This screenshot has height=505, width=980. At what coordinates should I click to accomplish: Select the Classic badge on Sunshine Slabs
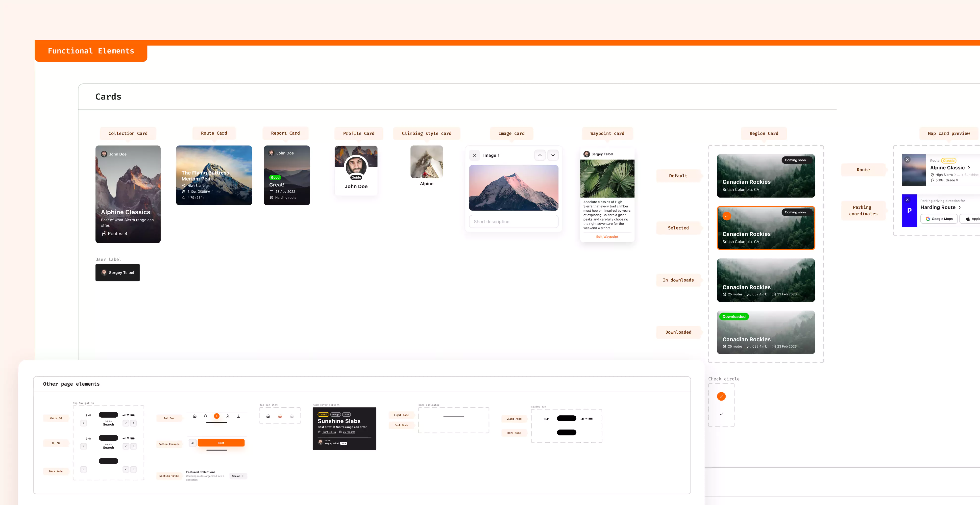(323, 414)
